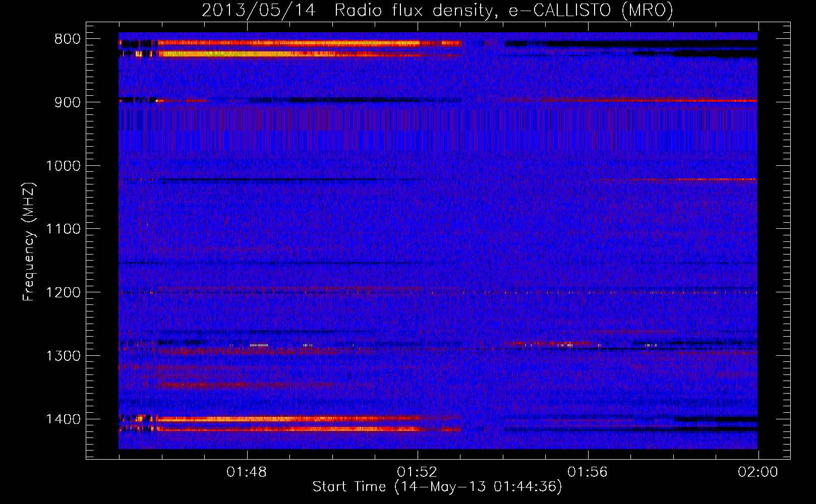Click the 900 frequency tick label

tap(67, 102)
